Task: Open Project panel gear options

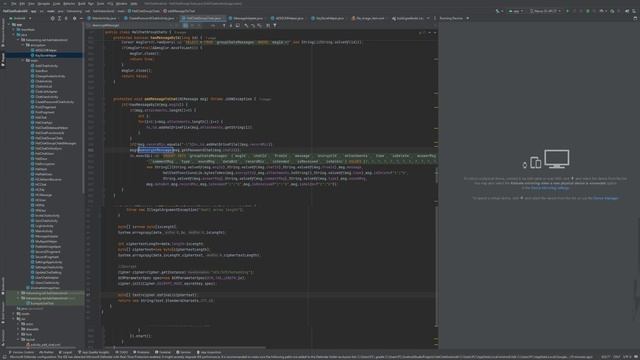Action: (x=74, y=18)
